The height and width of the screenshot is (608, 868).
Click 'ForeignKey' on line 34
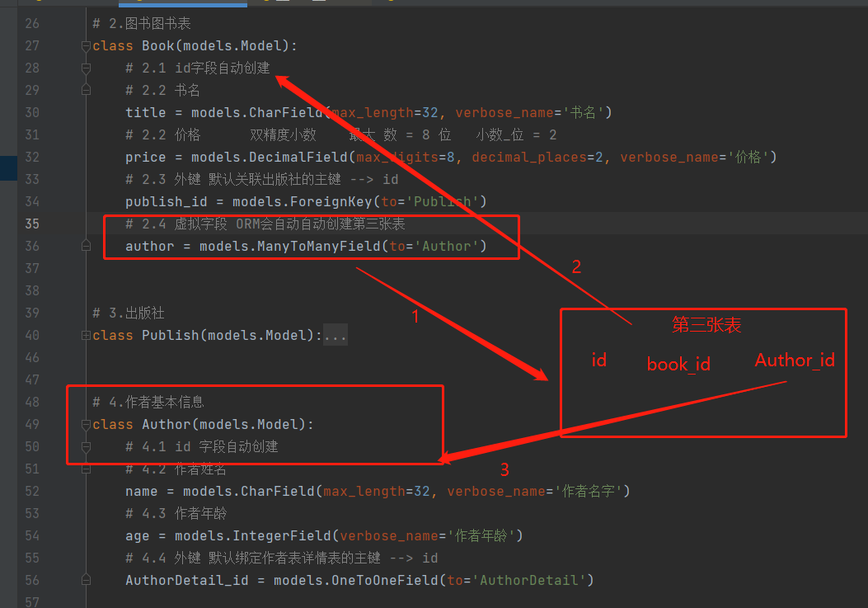331,202
